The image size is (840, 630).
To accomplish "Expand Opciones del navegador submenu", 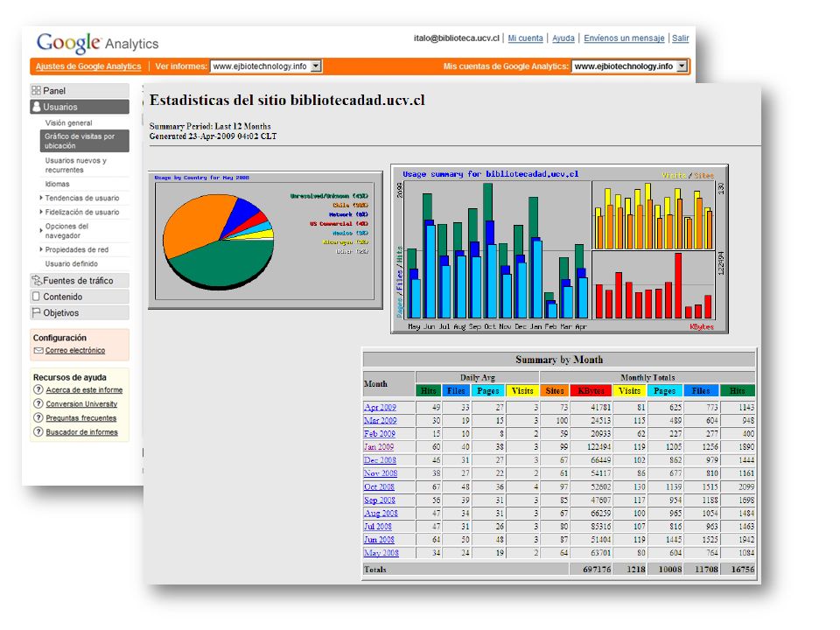I will pos(41,230).
